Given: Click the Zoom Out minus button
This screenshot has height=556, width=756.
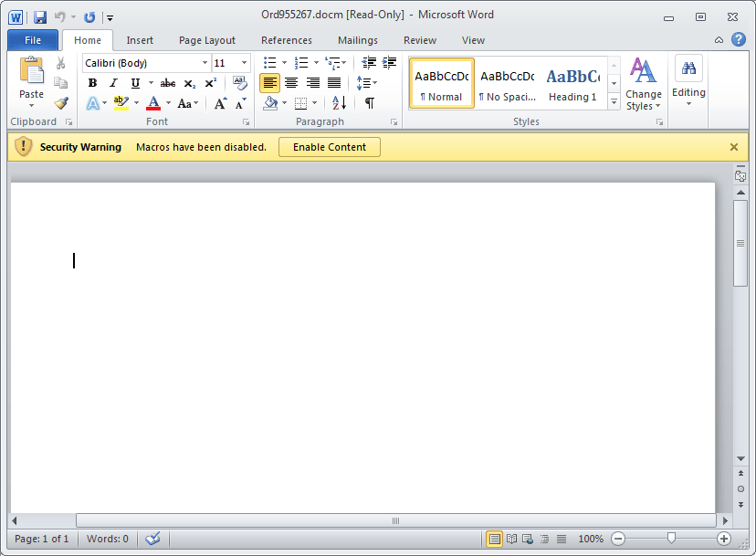Looking at the screenshot, I should pyautogui.click(x=618, y=539).
